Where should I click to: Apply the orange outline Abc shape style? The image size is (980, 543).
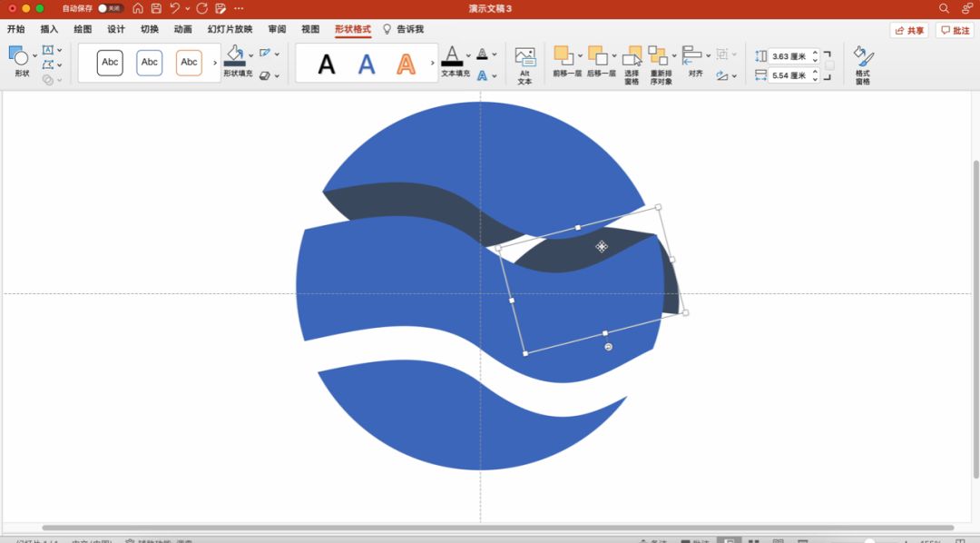tap(189, 62)
